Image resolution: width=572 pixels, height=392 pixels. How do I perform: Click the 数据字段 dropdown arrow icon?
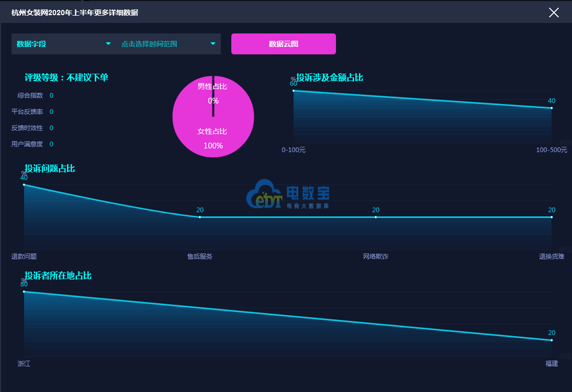(108, 44)
